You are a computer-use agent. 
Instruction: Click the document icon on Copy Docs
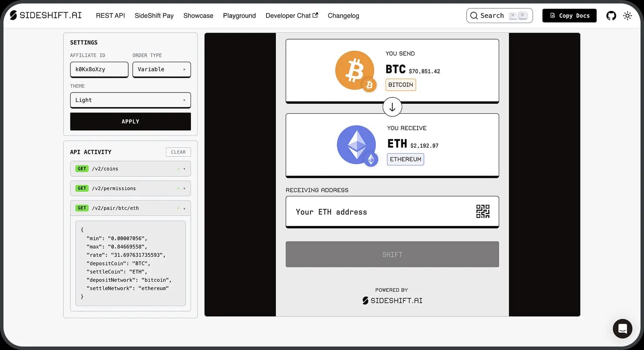tap(552, 16)
